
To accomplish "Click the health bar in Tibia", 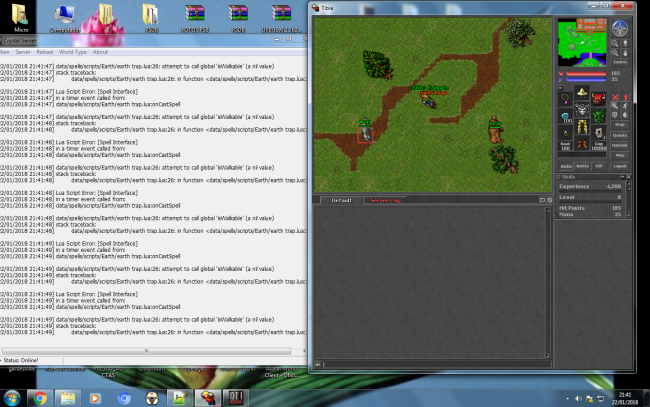I will [585, 74].
